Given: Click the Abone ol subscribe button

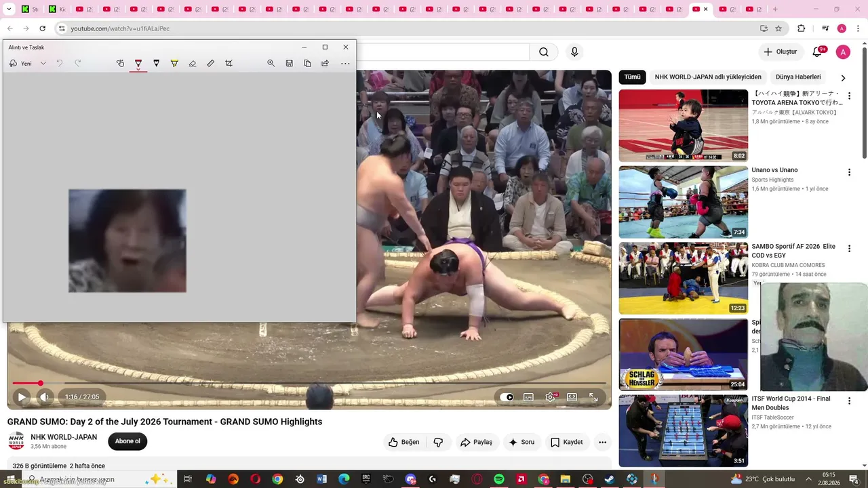Looking at the screenshot, I should coord(127,441).
